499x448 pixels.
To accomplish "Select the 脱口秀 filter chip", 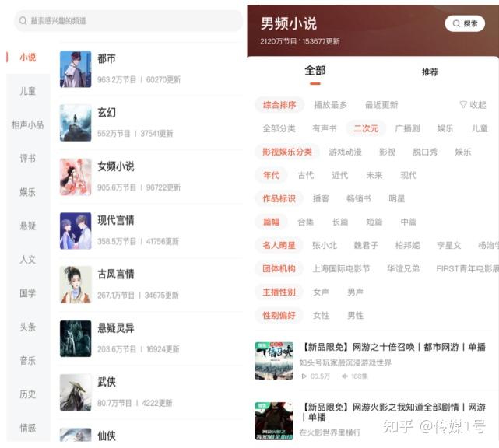I will pos(425,152).
